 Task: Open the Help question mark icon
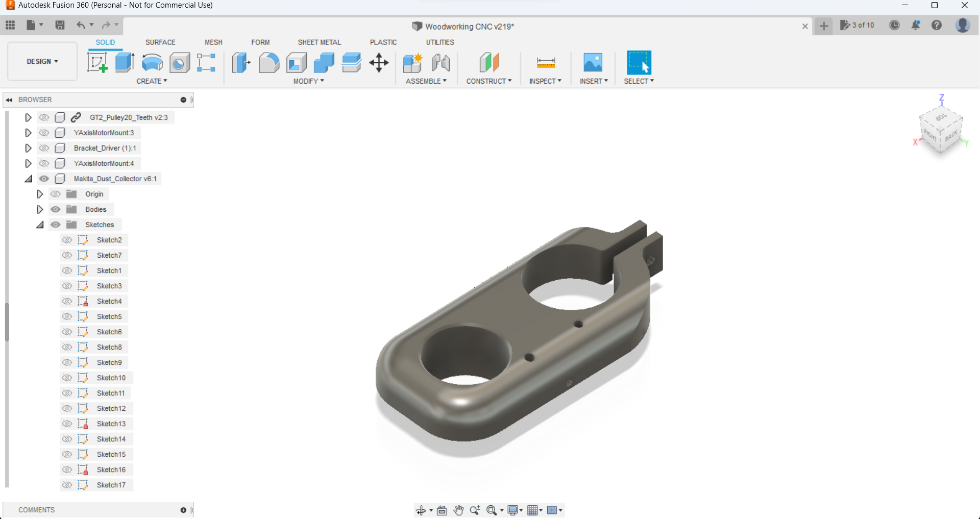[937, 25]
